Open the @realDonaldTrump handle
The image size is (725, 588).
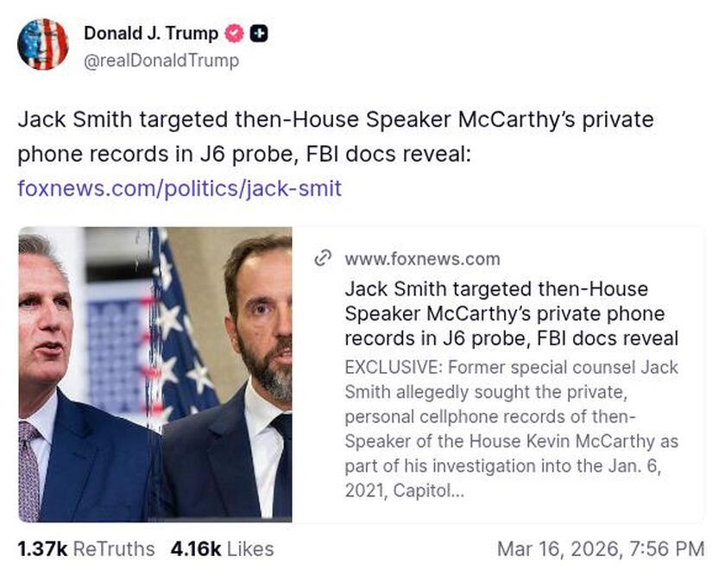click(161, 60)
